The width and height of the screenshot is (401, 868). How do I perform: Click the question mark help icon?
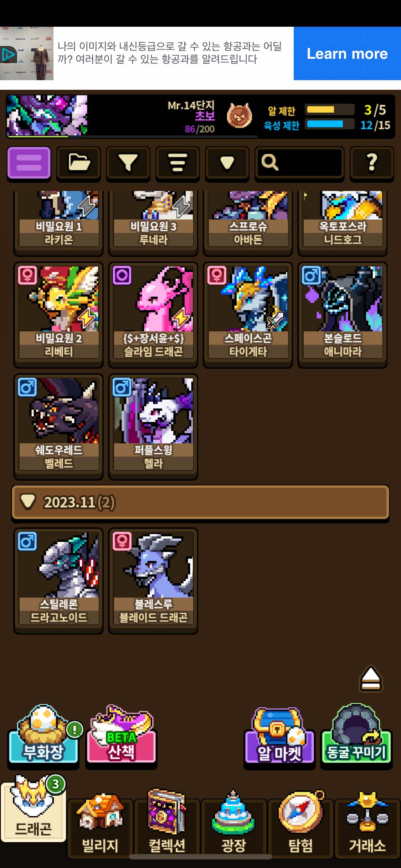tap(372, 163)
